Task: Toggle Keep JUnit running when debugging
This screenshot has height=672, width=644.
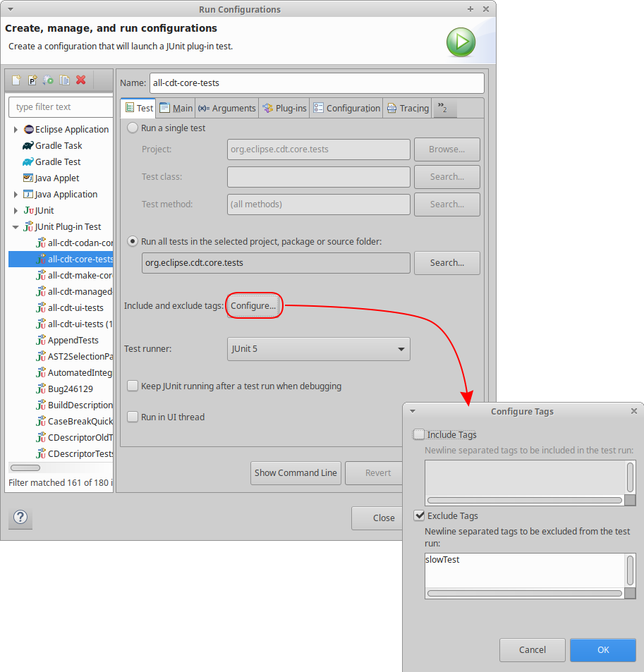Action: click(133, 386)
